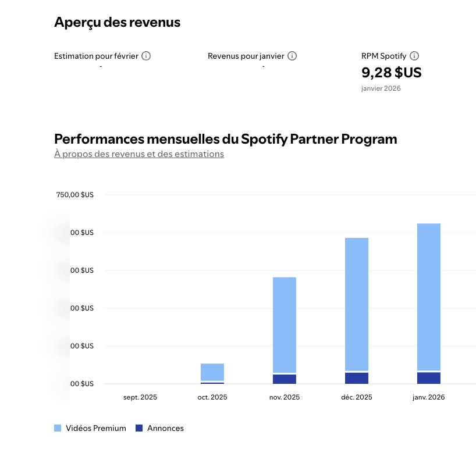Click info icon beside Estimation pour février
Viewport: 476px width, 467px height.
click(x=146, y=56)
